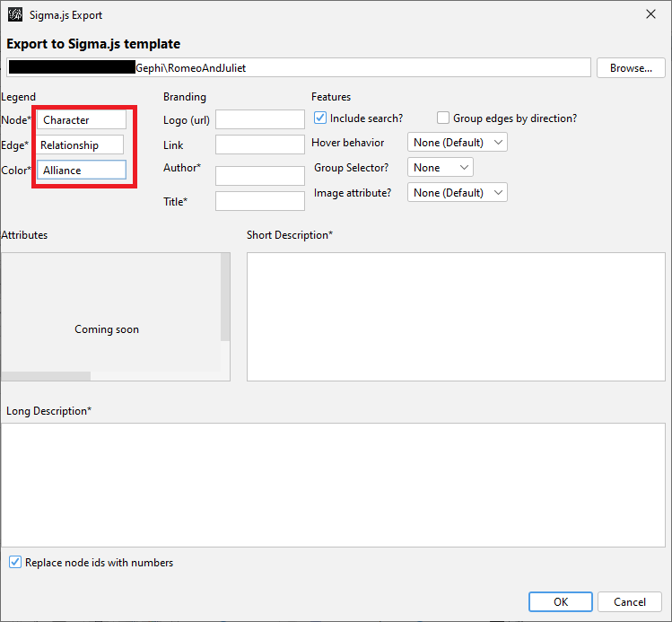The width and height of the screenshot is (672, 622).
Task: Click the 'Short Description*' label
Action: click(x=290, y=235)
